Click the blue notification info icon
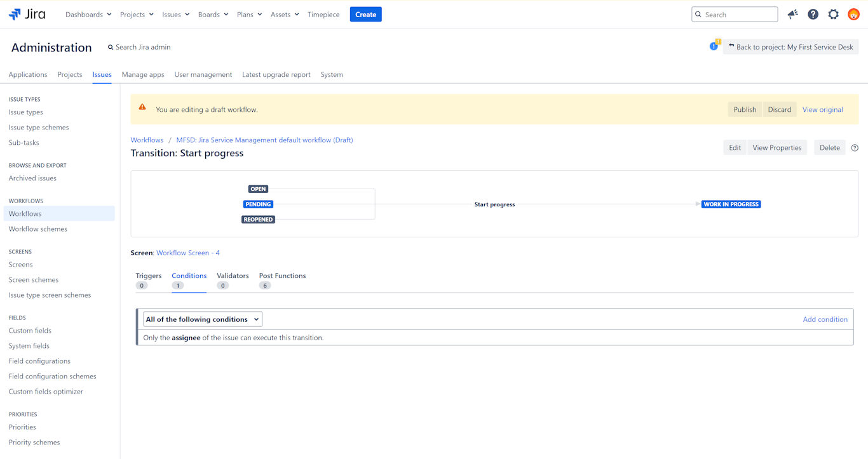The image size is (868, 459). [x=714, y=46]
